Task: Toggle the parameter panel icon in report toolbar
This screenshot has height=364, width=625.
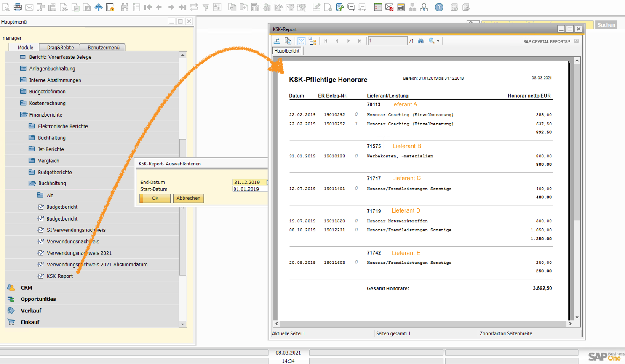Action: pos(301,41)
